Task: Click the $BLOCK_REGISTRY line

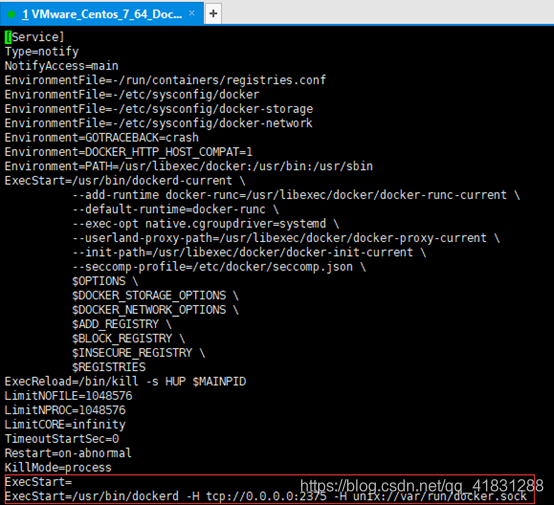Action: (x=129, y=339)
